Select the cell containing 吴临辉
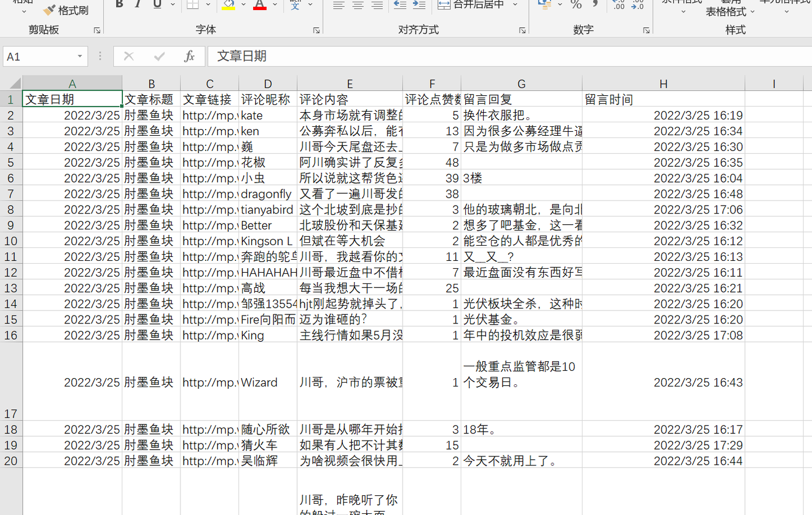The width and height of the screenshot is (812, 515). (268, 461)
